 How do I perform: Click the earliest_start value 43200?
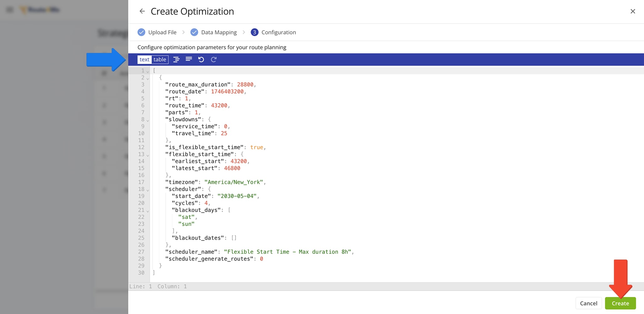click(238, 161)
